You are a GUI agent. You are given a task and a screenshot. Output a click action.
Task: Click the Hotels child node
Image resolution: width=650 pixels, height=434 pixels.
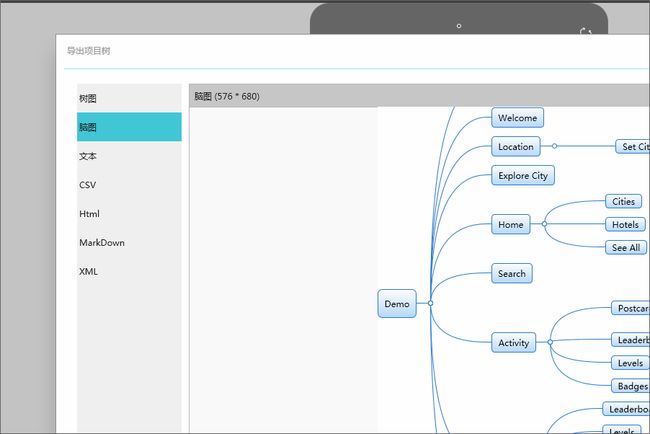pyautogui.click(x=625, y=225)
